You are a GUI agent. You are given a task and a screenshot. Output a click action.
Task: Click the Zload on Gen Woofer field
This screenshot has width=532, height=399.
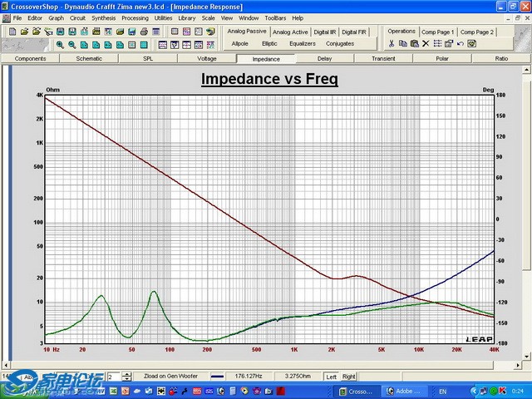tap(170, 377)
